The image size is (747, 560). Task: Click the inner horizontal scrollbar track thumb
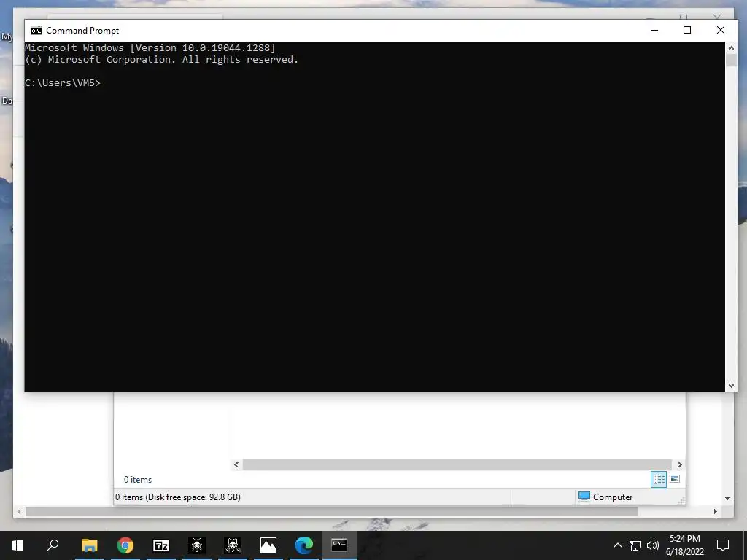click(x=457, y=464)
